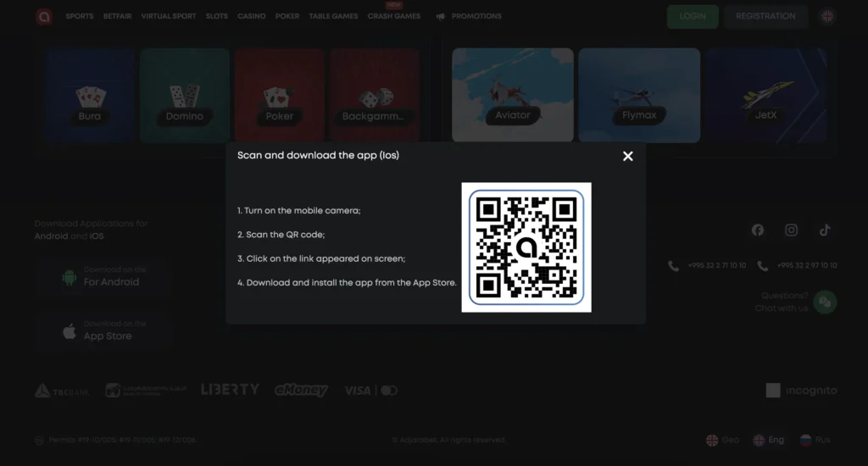Open the Sports menu item
This screenshot has height=466, width=868.
pos(80,16)
